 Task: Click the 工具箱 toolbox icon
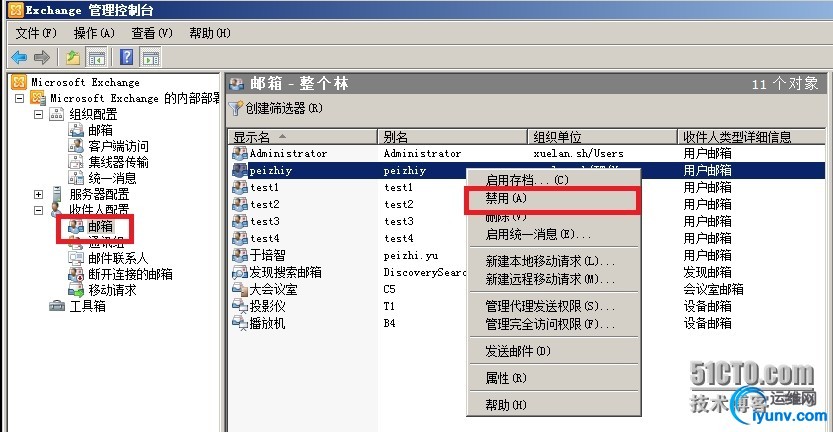click(57, 306)
